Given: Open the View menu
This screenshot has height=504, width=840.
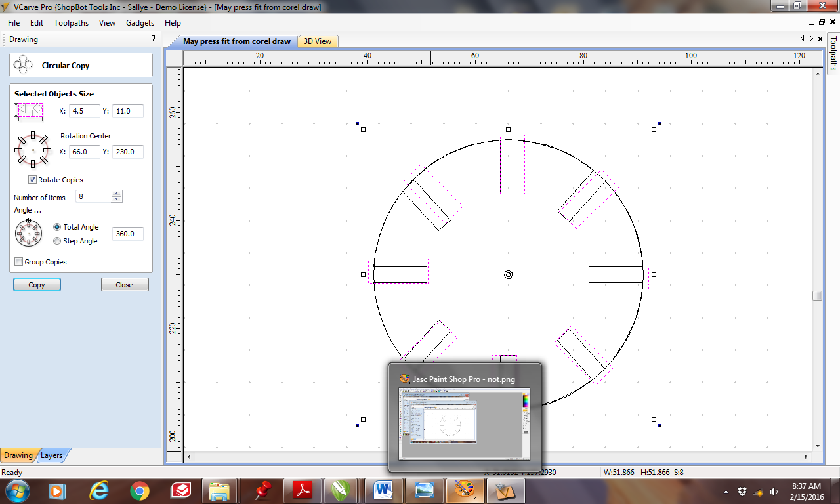Looking at the screenshot, I should click(107, 22).
